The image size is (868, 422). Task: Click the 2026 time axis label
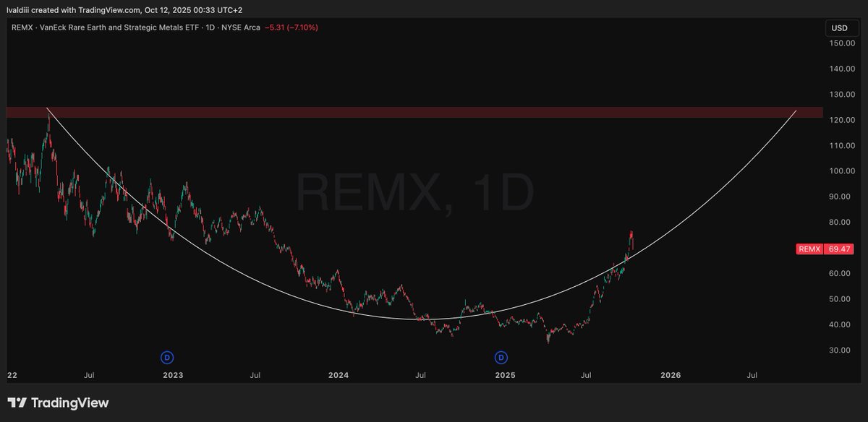671,375
